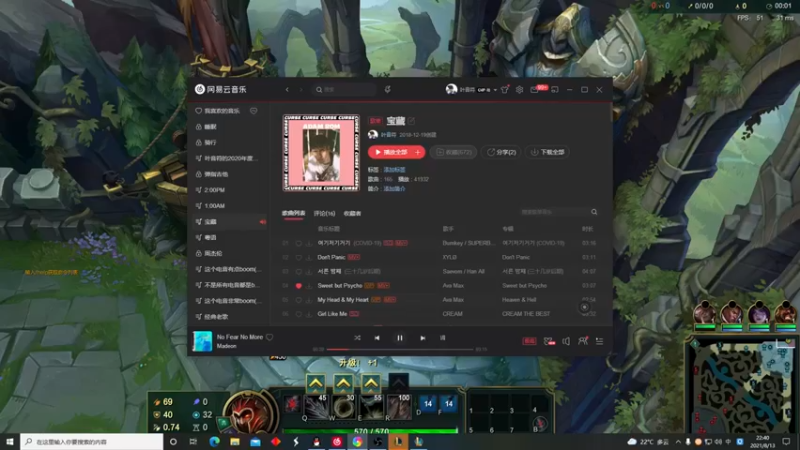Toggle heartbeat mode next to 我喜欢的音乐
The image size is (800, 450).
(254, 111)
